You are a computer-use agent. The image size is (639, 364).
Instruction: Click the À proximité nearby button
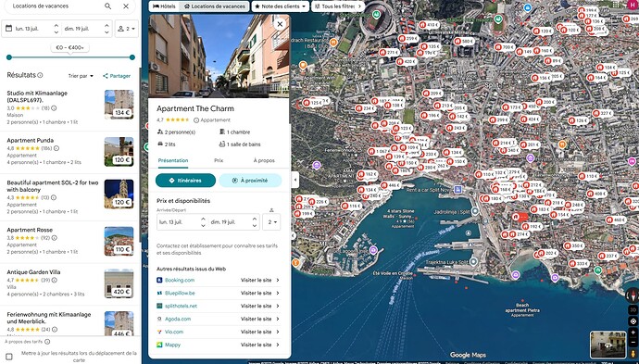pos(250,181)
